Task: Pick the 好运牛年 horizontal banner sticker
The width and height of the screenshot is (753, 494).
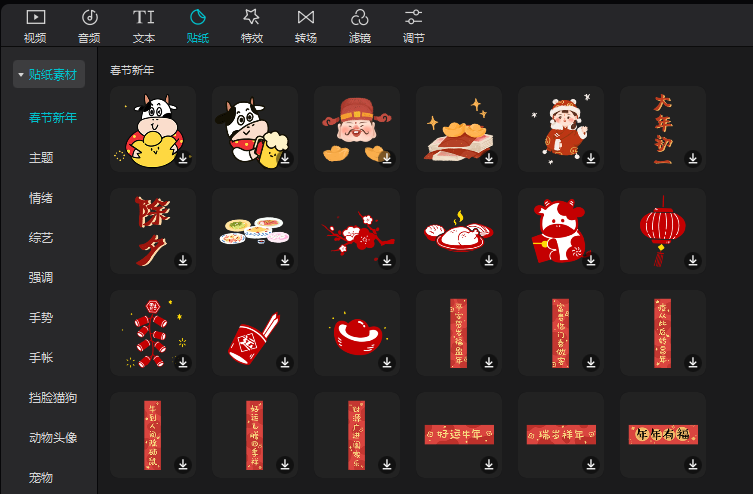Action: [x=458, y=434]
